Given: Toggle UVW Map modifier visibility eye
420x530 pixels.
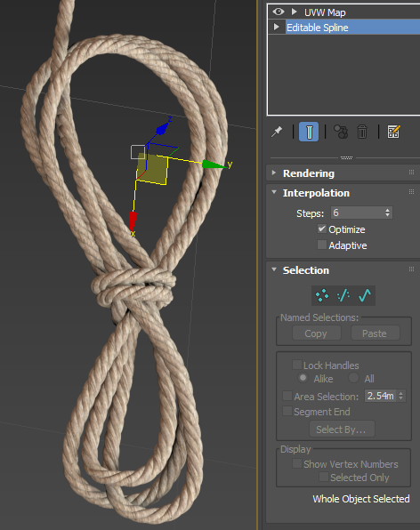Looking at the screenshot, I should [279, 12].
